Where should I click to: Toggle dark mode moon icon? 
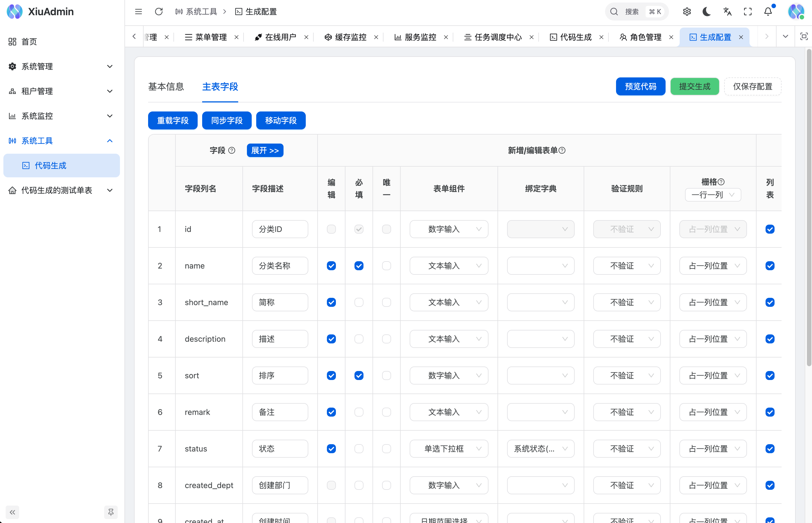point(707,12)
